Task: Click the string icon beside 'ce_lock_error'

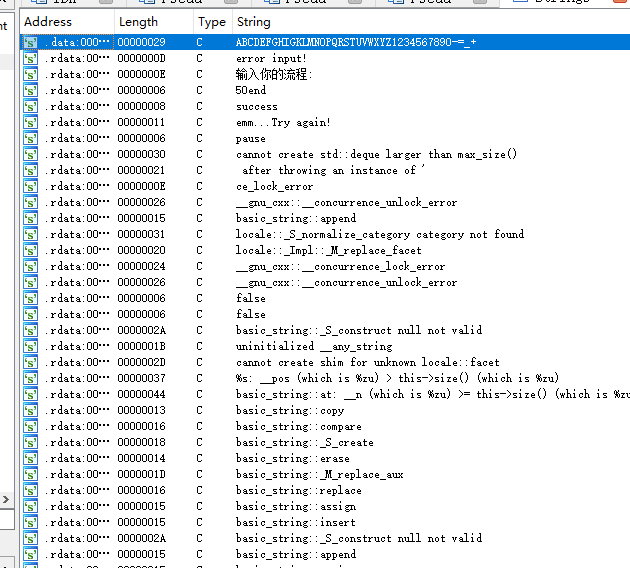Action: 31,186
